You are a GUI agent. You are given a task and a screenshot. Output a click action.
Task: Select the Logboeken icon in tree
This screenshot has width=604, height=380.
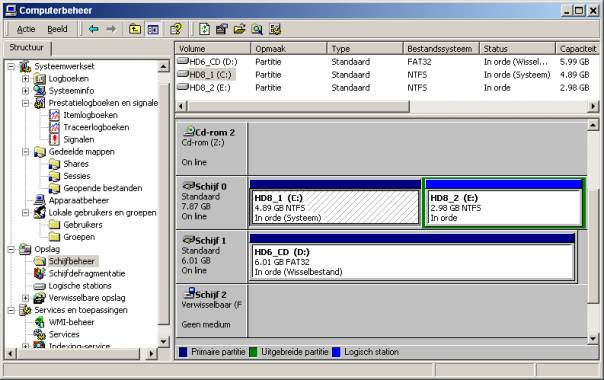(40, 79)
